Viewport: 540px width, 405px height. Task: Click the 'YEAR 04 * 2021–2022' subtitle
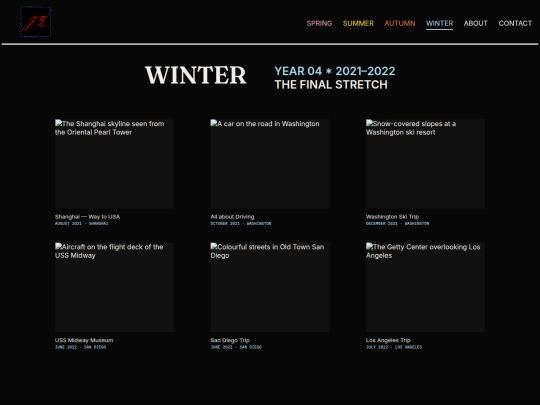335,71
